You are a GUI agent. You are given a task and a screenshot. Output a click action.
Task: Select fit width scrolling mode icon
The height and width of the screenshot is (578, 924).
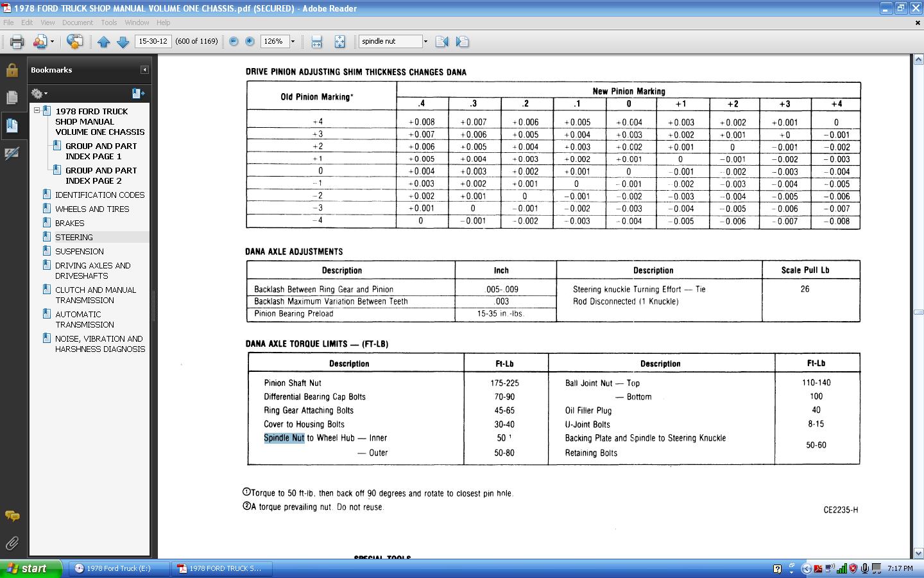316,42
